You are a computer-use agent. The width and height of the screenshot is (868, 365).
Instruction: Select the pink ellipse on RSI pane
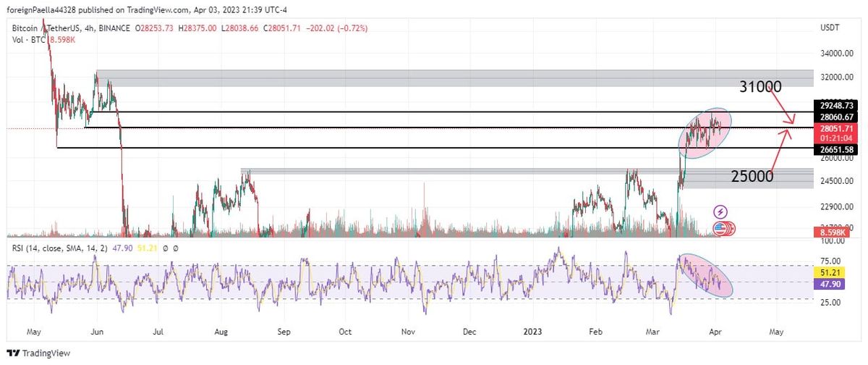pos(704,275)
